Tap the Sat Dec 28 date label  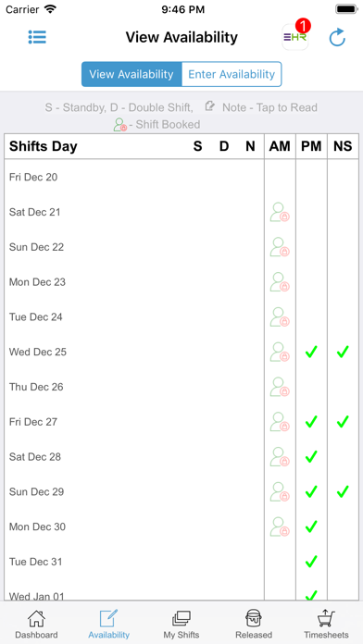[35, 457]
